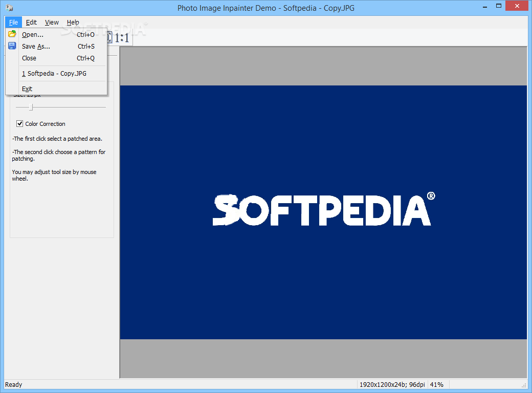Maximize the Photo Image Inpainter window
Viewport: 532px width, 393px height.
tap(498, 6)
